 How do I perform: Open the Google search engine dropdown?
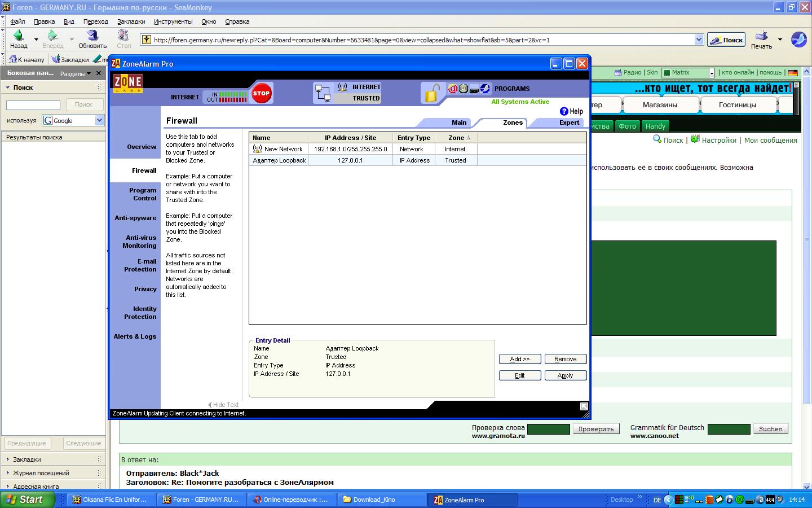coord(99,120)
